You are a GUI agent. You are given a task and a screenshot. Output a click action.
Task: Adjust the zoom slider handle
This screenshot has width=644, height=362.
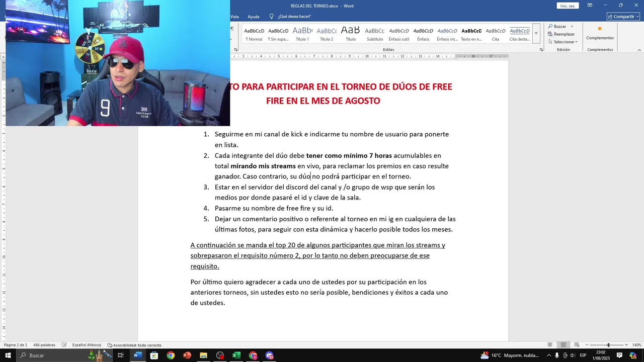[608, 345]
